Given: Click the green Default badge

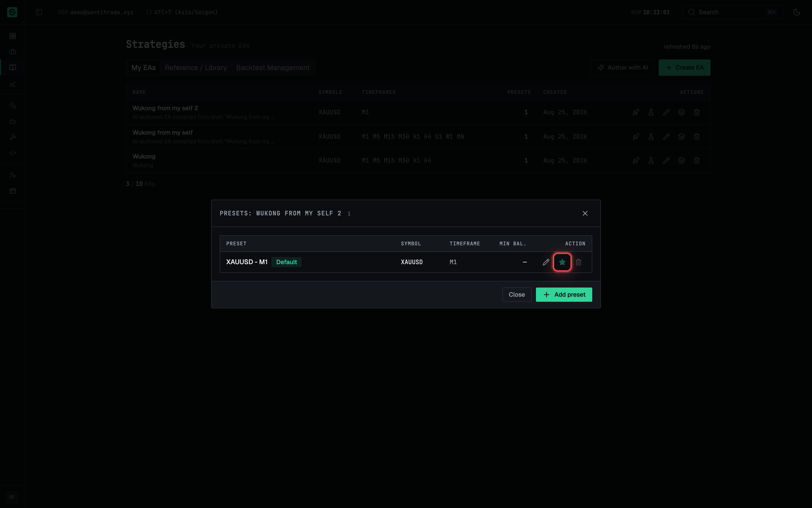Looking at the screenshot, I should pos(286,262).
